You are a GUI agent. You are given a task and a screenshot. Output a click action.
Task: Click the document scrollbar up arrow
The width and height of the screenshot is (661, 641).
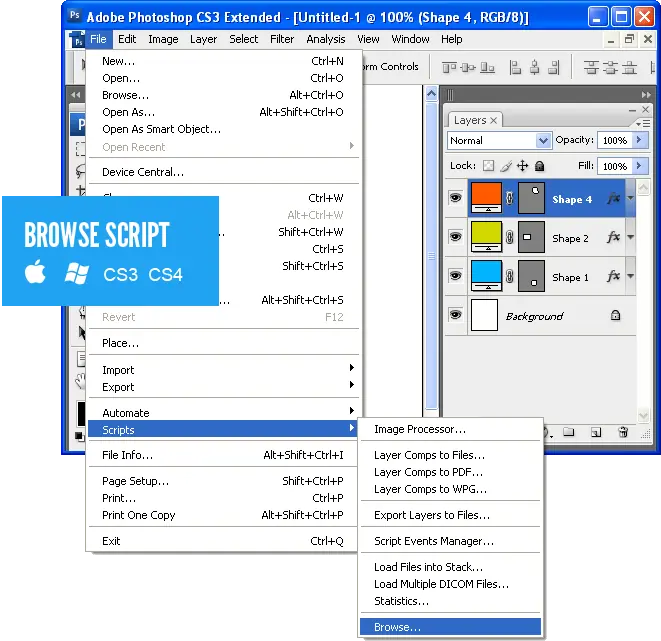pyautogui.click(x=431, y=94)
